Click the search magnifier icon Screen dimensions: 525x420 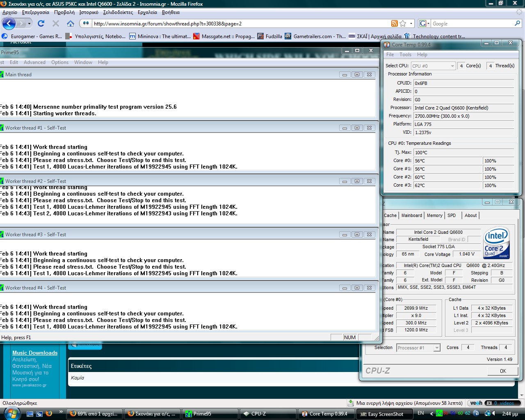pos(518,23)
